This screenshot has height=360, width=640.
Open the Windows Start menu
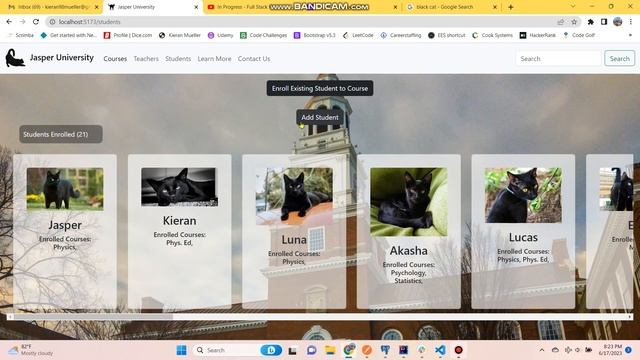182,350
